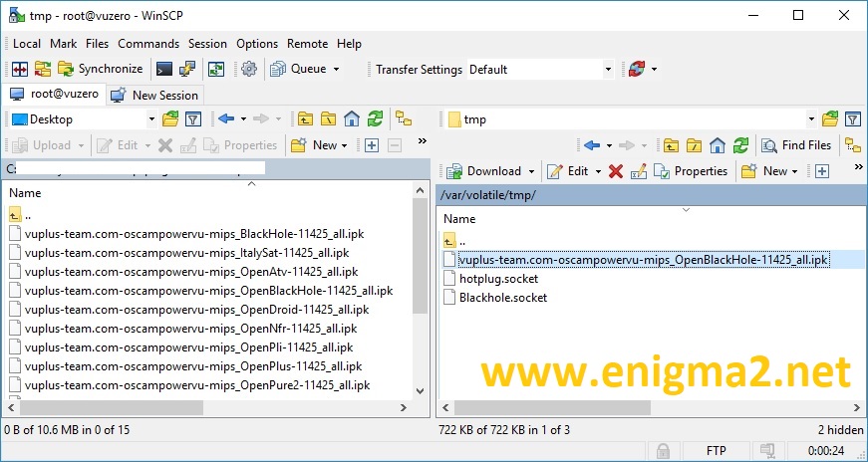Delete the selected remote file with the red X
The image size is (868, 462).
(616, 171)
